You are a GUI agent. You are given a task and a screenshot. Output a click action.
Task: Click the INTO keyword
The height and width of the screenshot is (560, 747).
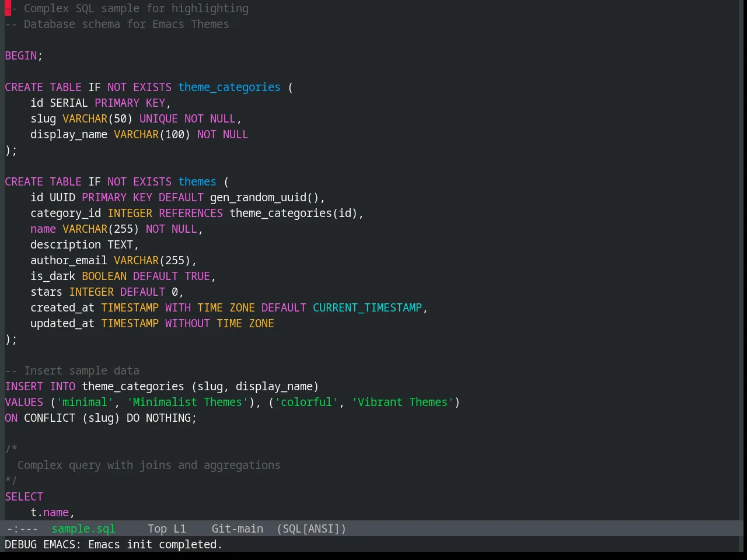point(62,387)
